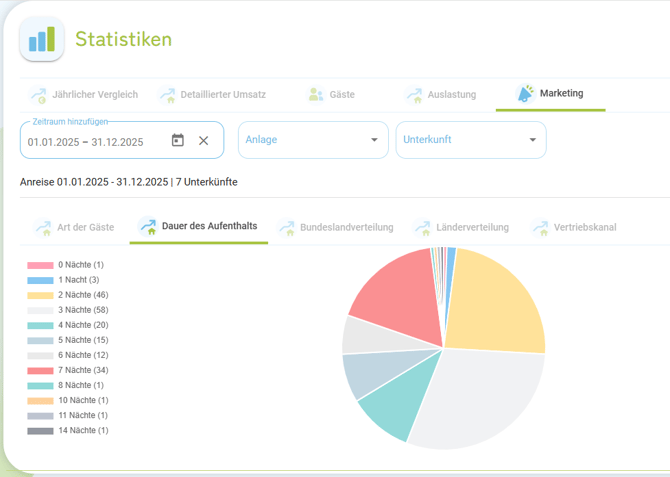Select the Marketing tab

550,95
